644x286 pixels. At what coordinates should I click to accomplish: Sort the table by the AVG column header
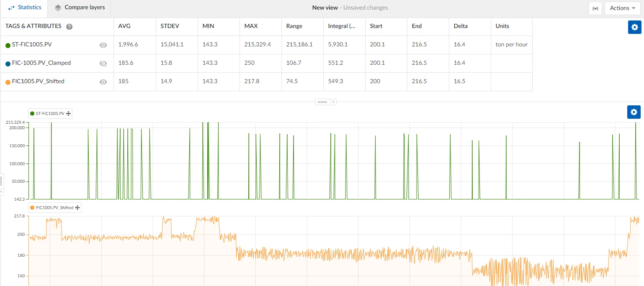124,26
